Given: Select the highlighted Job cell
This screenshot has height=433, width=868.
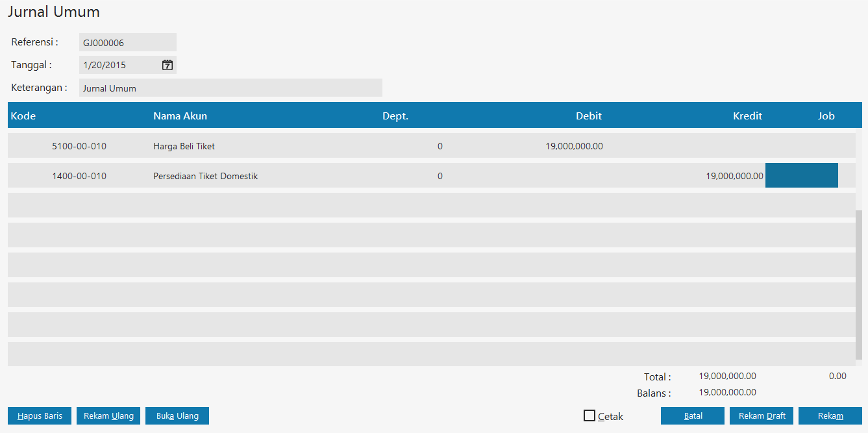Looking at the screenshot, I should [801, 176].
